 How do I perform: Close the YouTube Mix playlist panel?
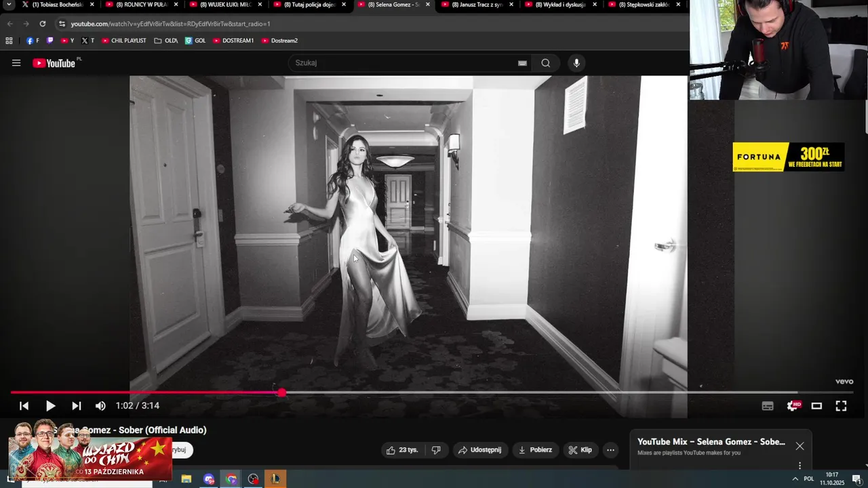tap(800, 446)
